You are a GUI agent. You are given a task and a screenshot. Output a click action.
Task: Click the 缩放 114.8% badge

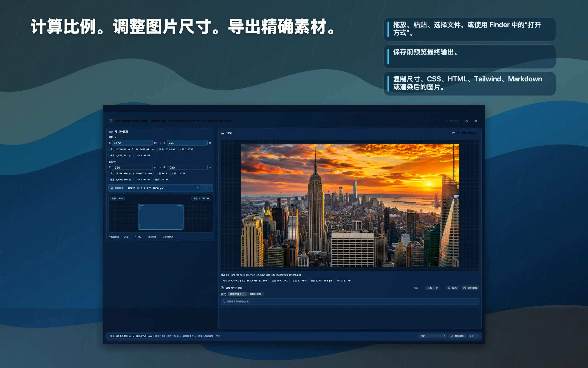pyautogui.click(x=161, y=180)
